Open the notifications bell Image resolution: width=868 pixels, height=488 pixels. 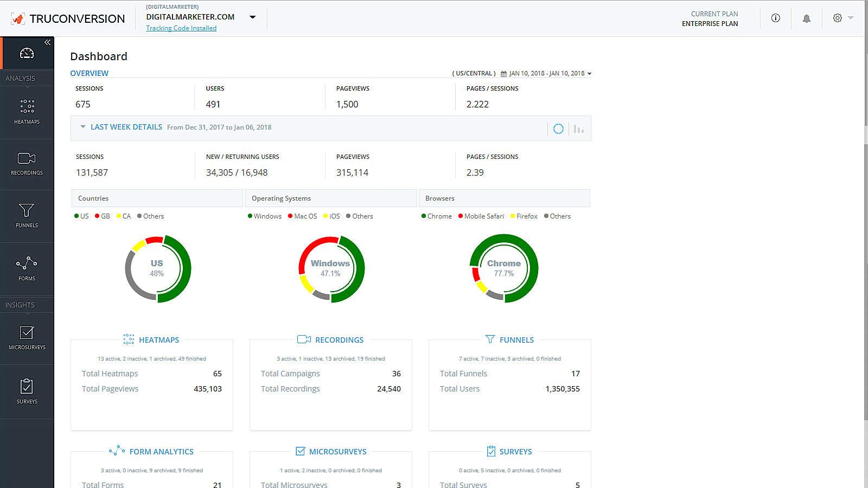pyautogui.click(x=807, y=18)
